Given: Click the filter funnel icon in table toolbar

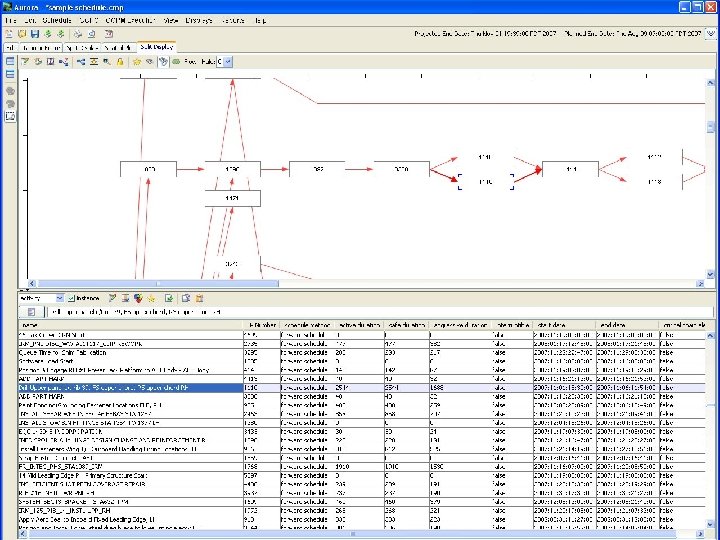Looking at the screenshot, I should tap(110, 298).
